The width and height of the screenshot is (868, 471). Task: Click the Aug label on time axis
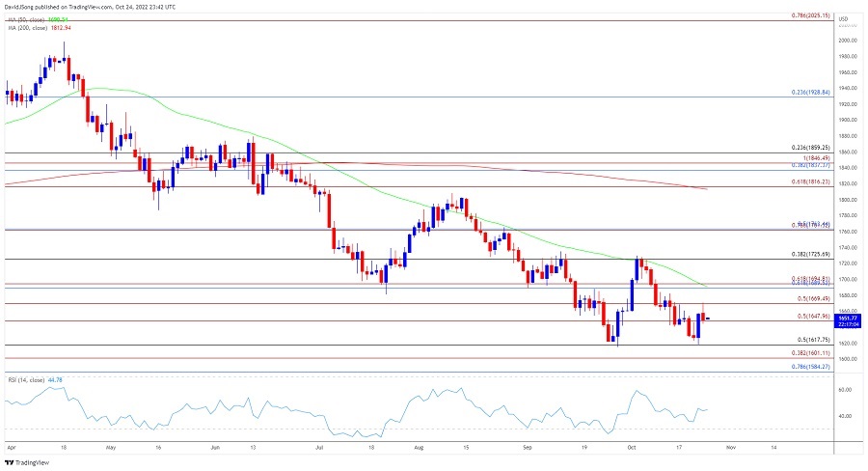click(419, 447)
